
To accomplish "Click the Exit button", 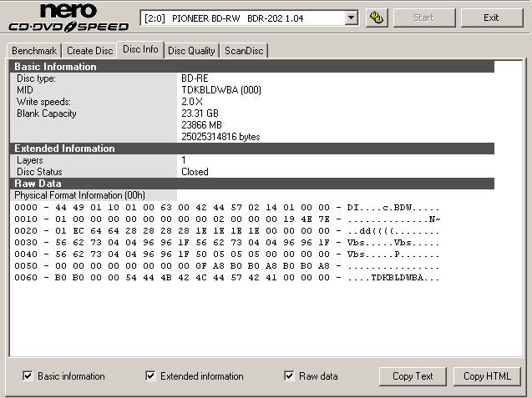I will [x=492, y=18].
